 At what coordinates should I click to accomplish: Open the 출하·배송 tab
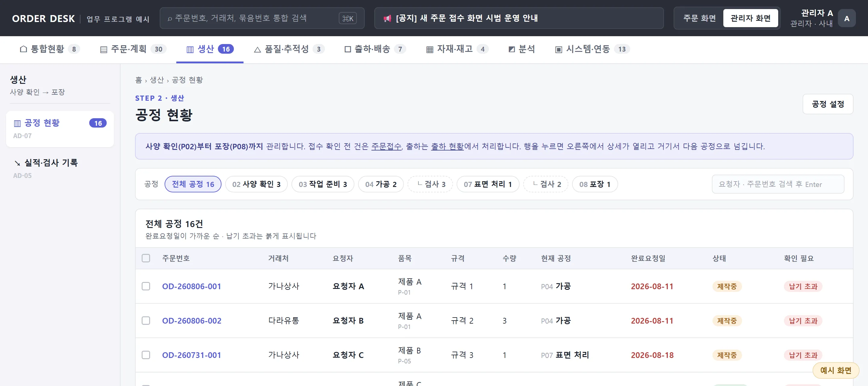coord(375,49)
